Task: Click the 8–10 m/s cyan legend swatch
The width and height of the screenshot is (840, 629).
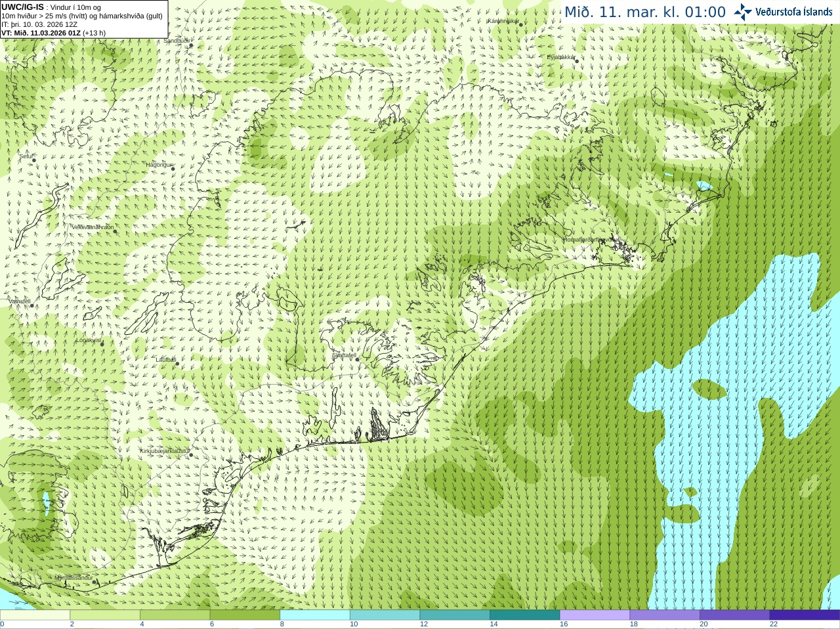Action: tap(315, 615)
